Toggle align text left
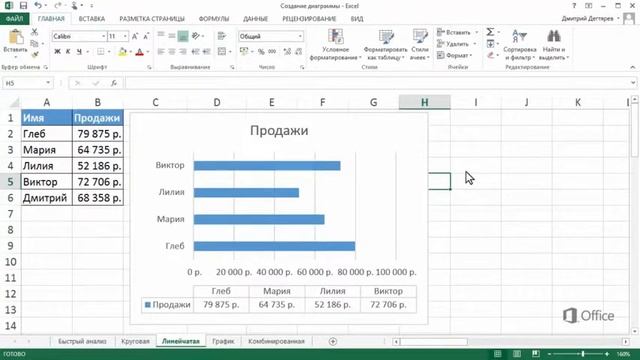640x360 pixels. pos(161,52)
